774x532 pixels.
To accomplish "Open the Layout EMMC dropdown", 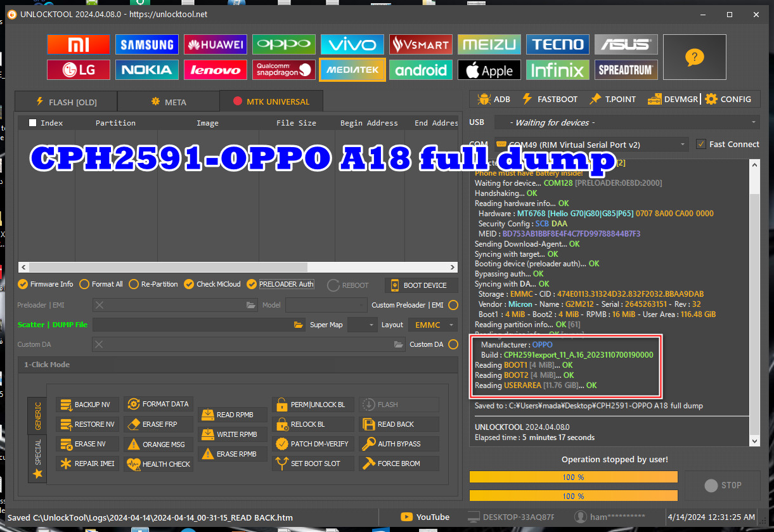I will 433,325.
